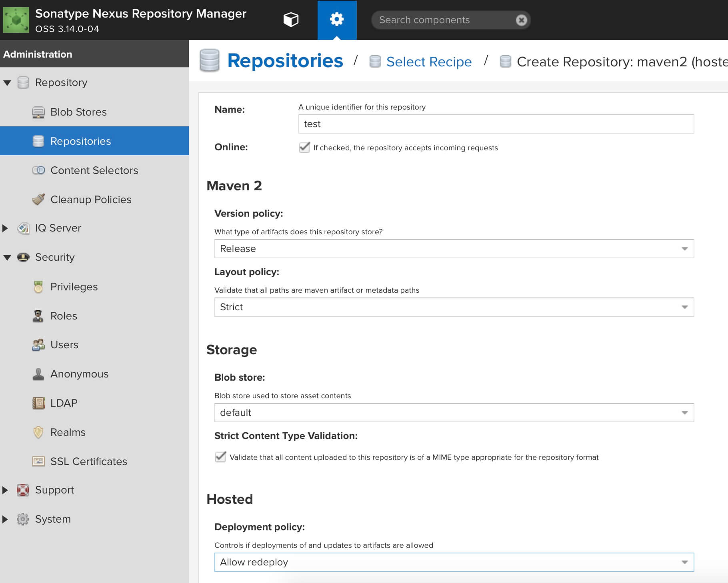Toggle the Online checkbox
The image size is (728, 583).
point(304,147)
